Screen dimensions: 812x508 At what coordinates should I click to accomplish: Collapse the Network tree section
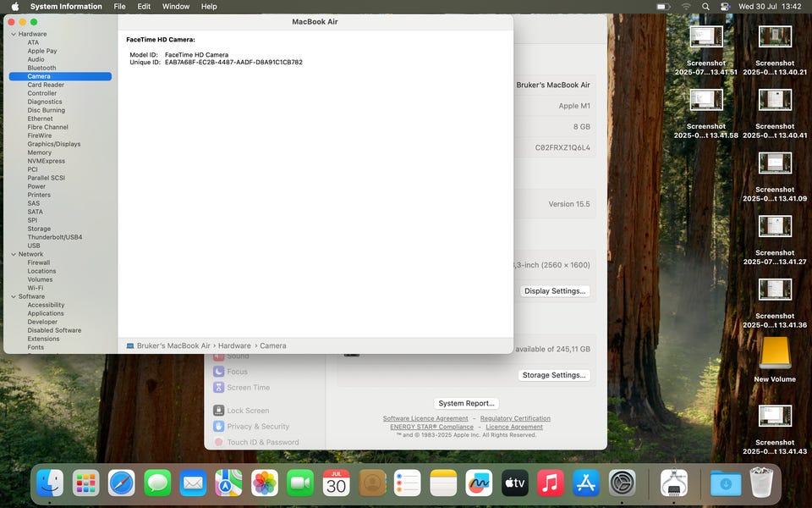coord(14,254)
